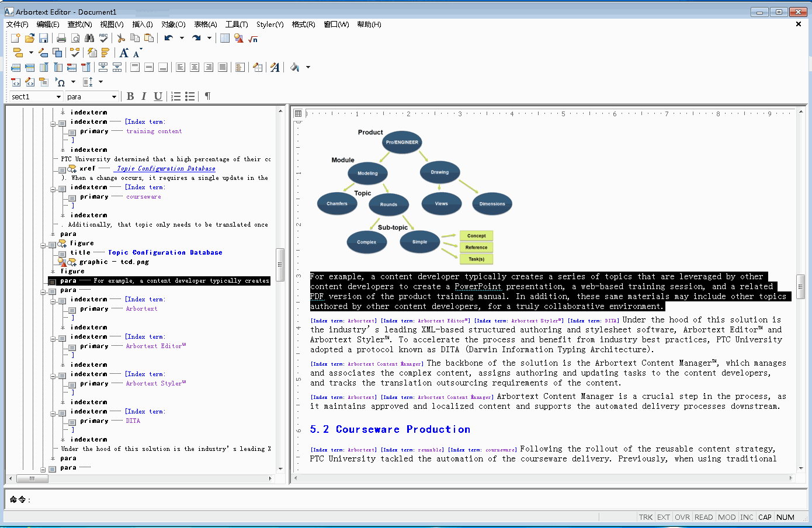Run the ABC spell check
This screenshot has width=812, height=528.
point(103,38)
